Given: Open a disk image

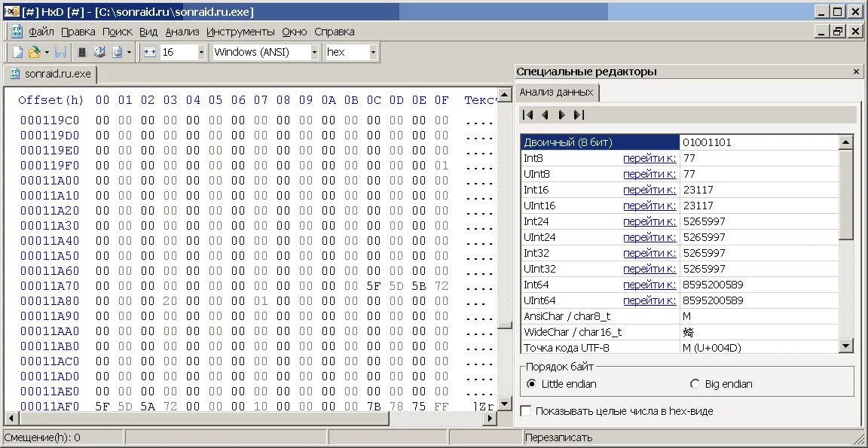Looking at the screenshot, I should pyautogui.click(x=117, y=51).
